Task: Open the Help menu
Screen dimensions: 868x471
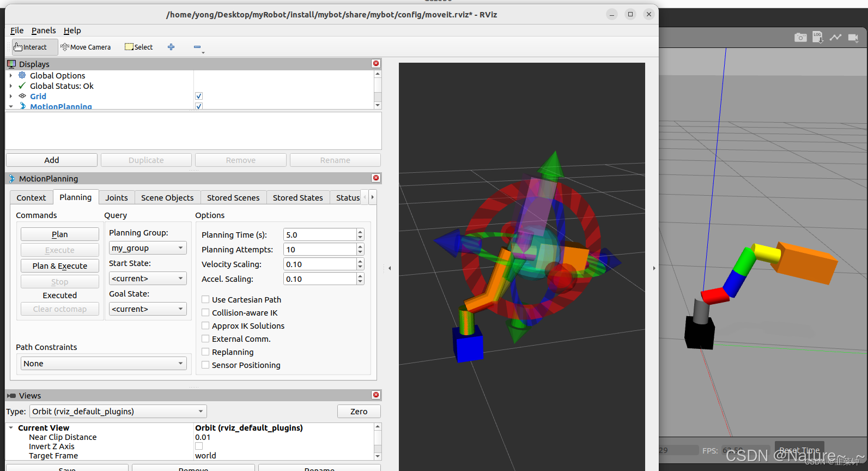Action: [72, 31]
